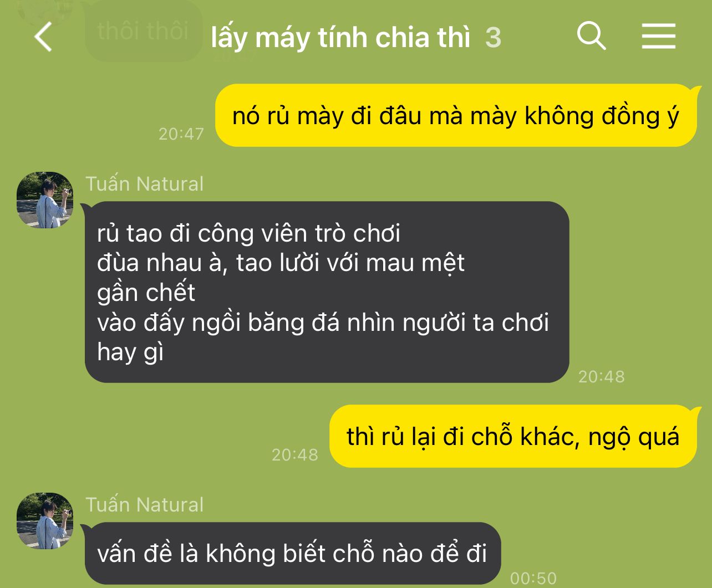Screen dimensions: 712x588
Task: Tap the 00:50 timestamp by the last message
Action: tap(533, 579)
